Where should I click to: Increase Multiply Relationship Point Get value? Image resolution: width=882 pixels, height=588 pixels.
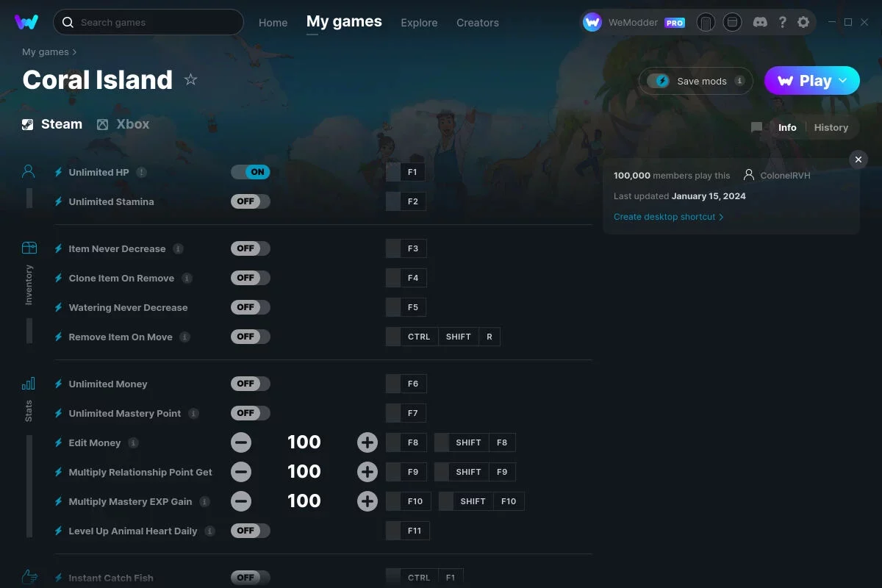click(367, 472)
